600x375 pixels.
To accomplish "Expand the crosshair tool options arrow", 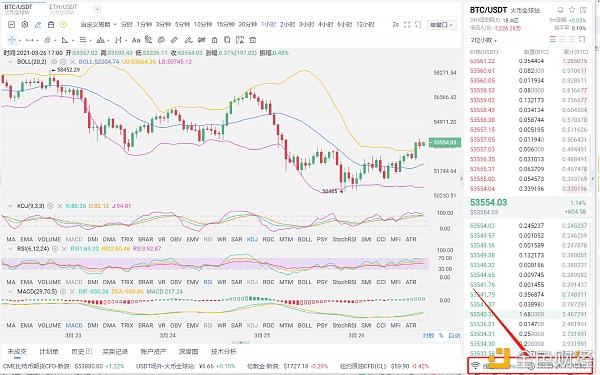I will coord(20,40).
